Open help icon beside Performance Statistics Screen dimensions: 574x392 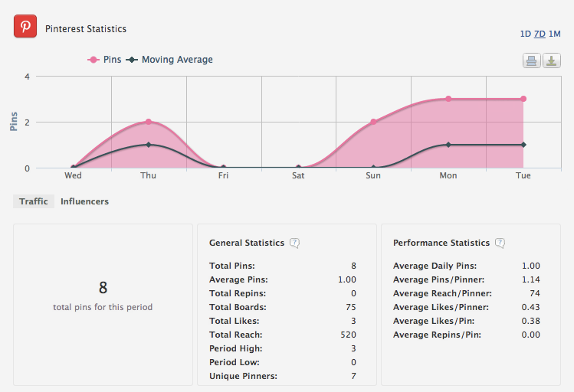click(500, 243)
